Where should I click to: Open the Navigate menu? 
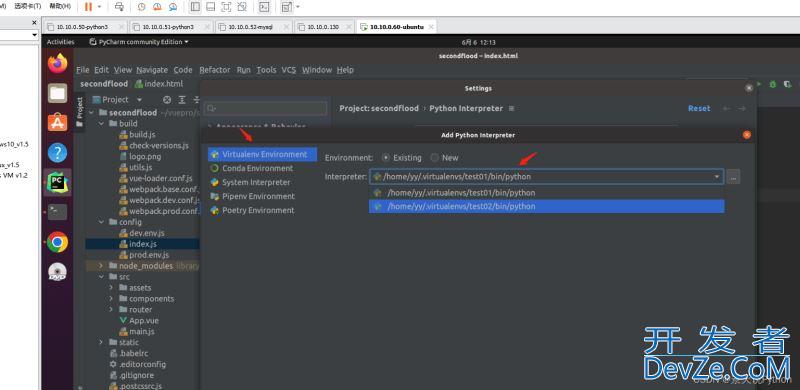pos(152,70)
